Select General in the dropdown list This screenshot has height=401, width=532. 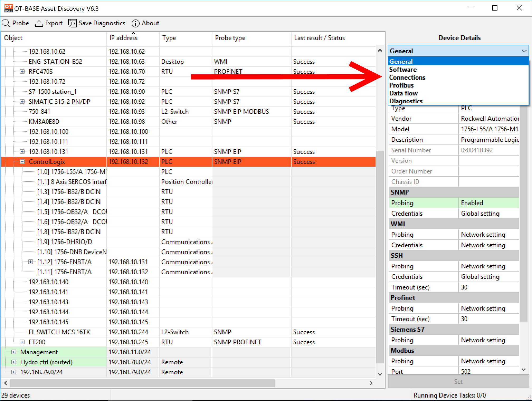coord(458,61)
